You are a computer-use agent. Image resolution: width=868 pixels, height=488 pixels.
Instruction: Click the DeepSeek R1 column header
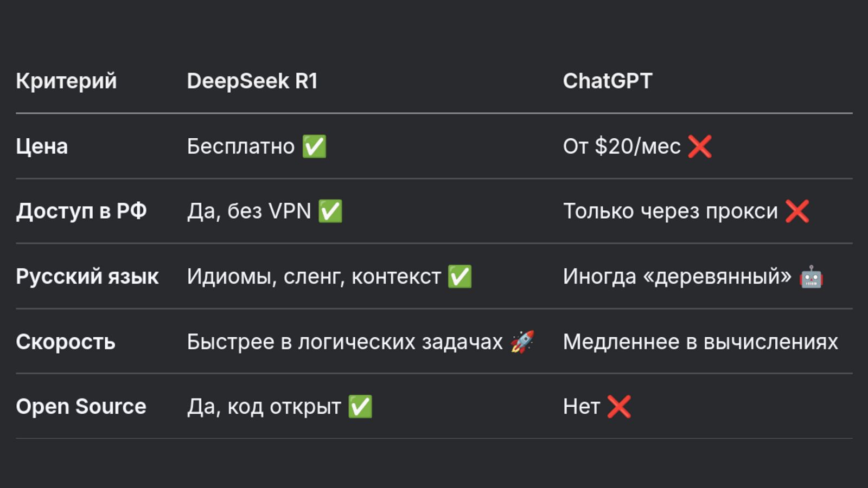click(x=252, y=81)
